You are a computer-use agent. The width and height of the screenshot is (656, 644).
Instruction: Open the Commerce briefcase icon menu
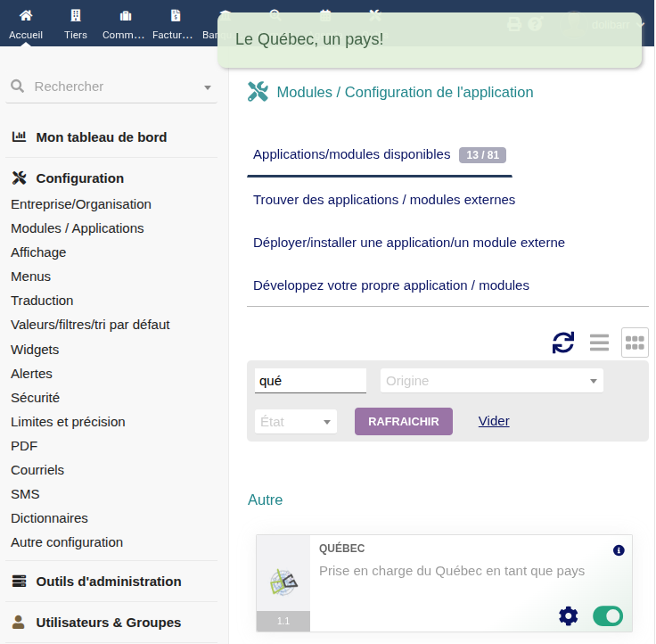click(124, 23)
